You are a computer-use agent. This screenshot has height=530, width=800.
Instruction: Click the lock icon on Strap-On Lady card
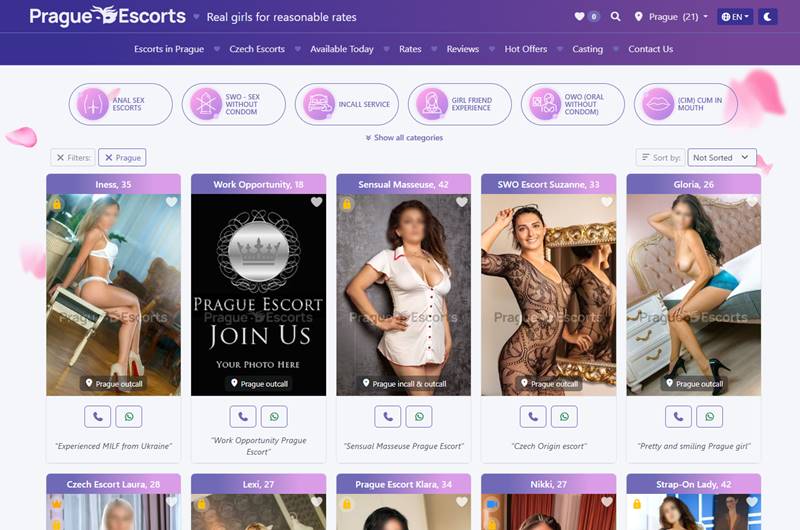coord(637,504)
